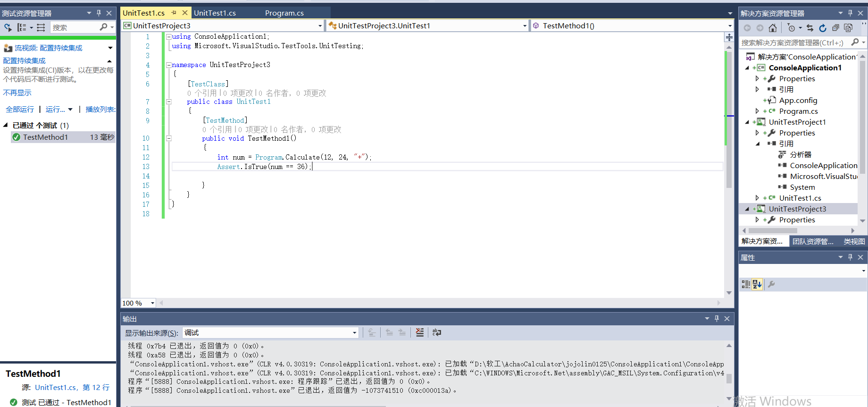868x407 pixels.
Task: Refresh the Solution Explorer
Action: pyautogui.click(x=823, y=28)
